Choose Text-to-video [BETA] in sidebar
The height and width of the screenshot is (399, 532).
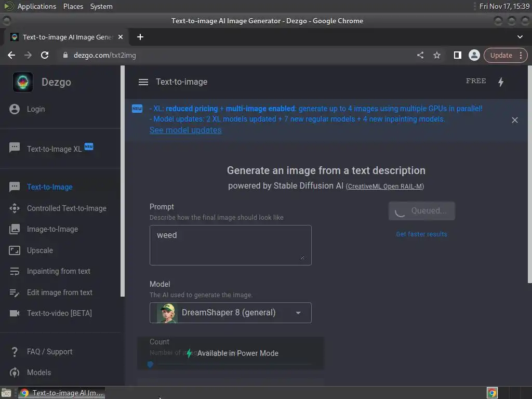59,313
